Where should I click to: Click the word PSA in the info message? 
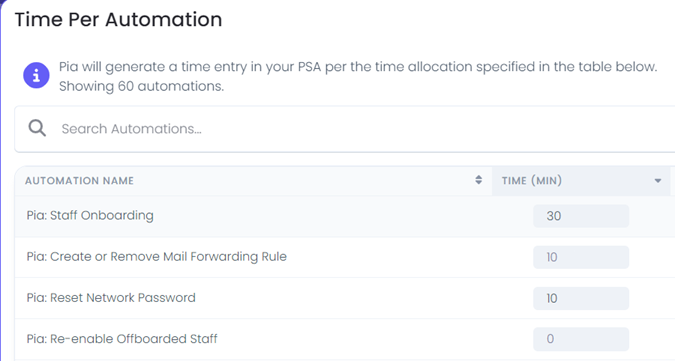309,67
